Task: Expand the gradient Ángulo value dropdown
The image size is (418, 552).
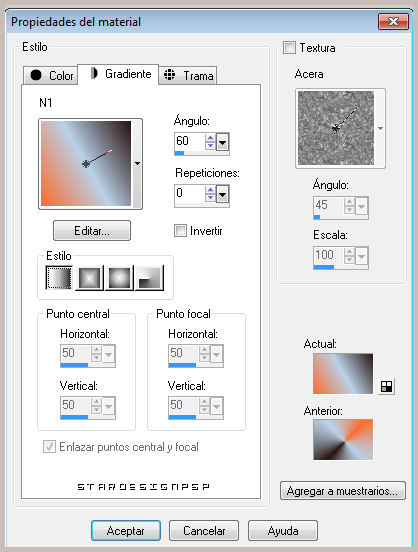Action: (223, 142)
